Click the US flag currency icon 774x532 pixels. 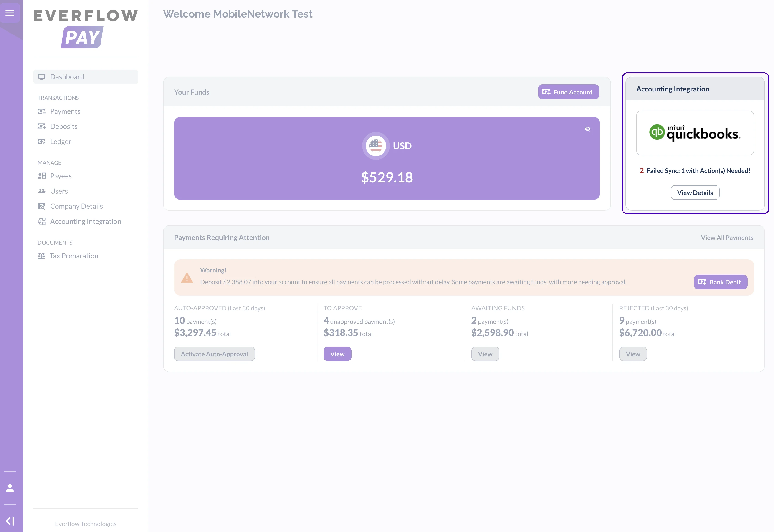[x=376, y=146]
